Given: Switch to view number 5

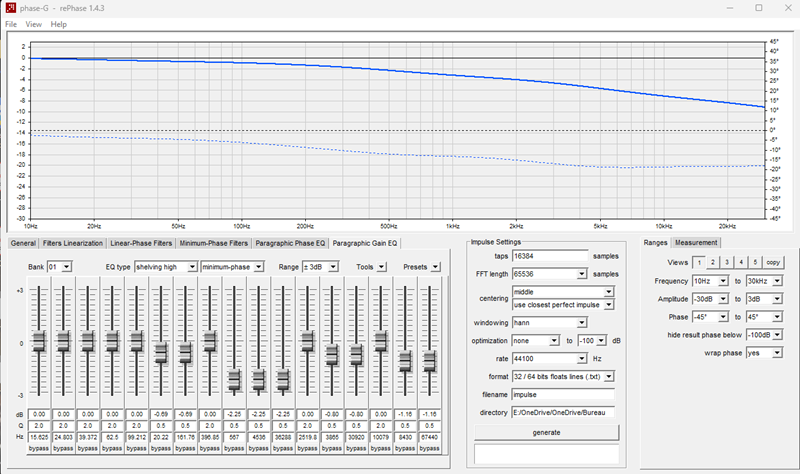Looking at the screenshot, I should pos(755,262).
